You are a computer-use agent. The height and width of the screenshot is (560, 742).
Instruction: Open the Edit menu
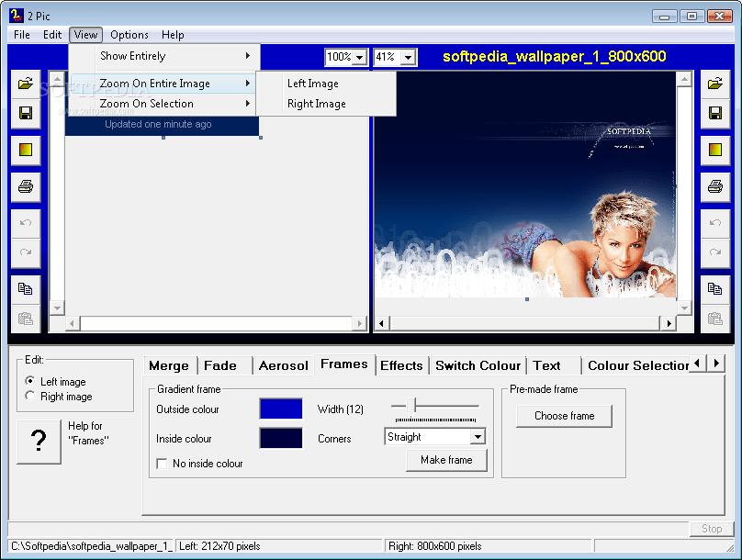[x=52, y=35]
